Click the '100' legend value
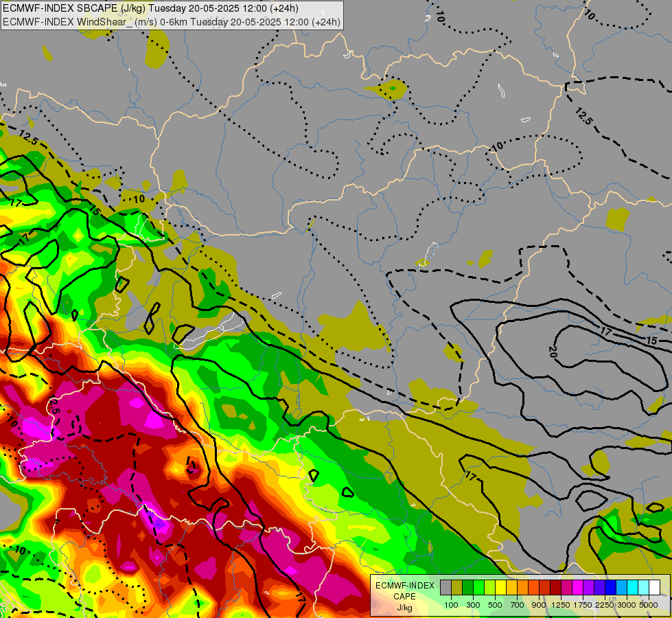The image size is (672, 618). 451,605
